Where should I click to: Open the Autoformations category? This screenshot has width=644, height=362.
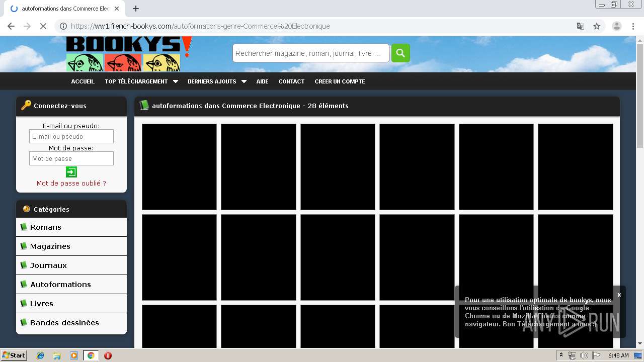(x=71, y=285)
